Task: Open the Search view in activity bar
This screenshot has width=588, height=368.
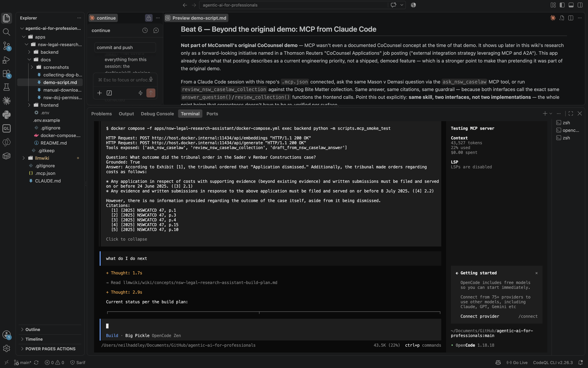Action: point(7,32)
